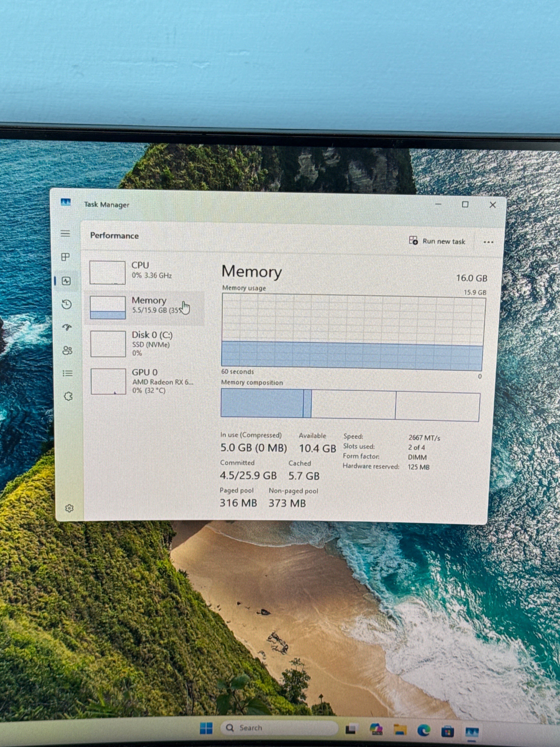
Task: Click the In use 5.0 GB (0 MB) value
Action: pyautogui.click(x=254, y=448)
